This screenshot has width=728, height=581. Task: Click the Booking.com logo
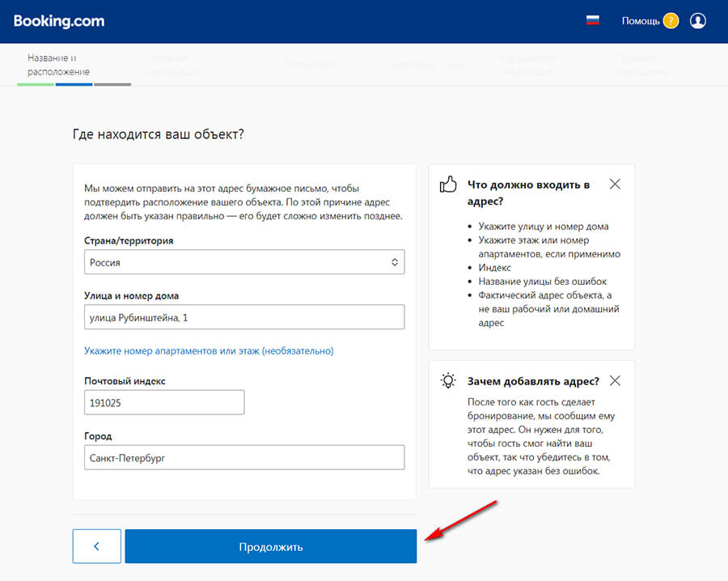click(59, 21)
